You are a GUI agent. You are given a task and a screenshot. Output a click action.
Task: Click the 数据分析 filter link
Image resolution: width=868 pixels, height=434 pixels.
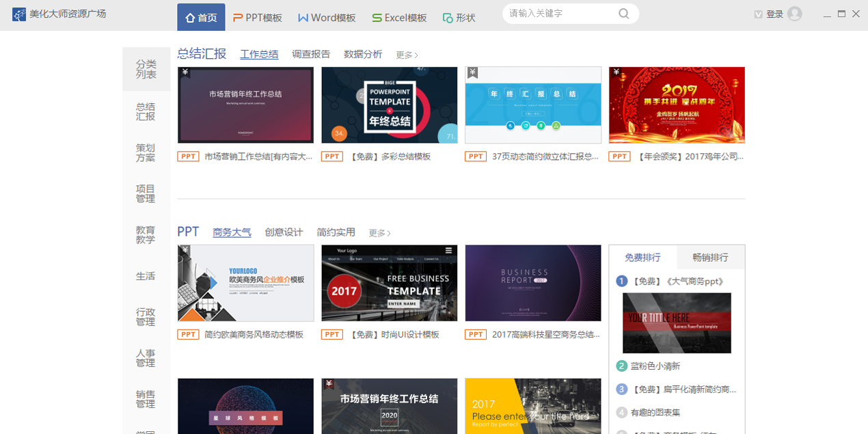point(363,55)
